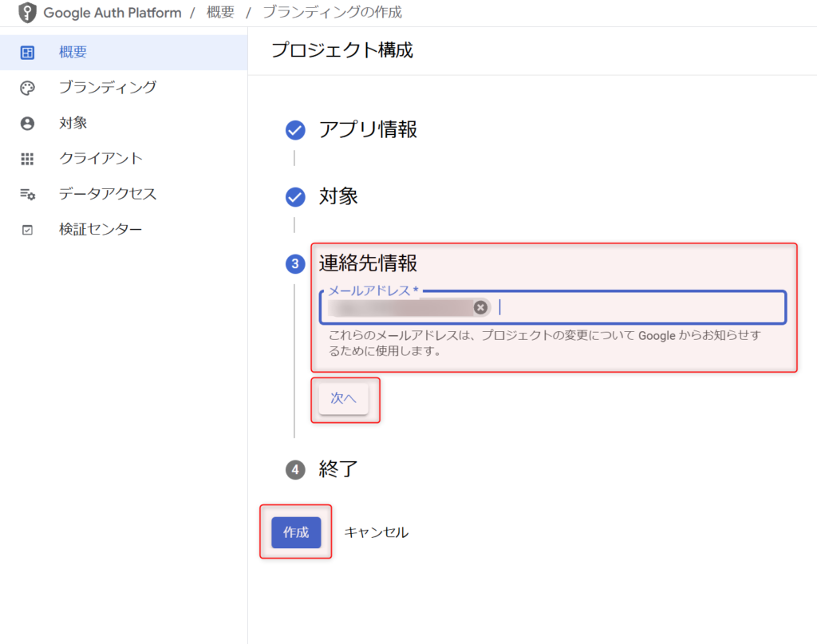Select step 4 終了 circle indicator
This screenshot has width=817, height=644.
click(x=295, y=470)
